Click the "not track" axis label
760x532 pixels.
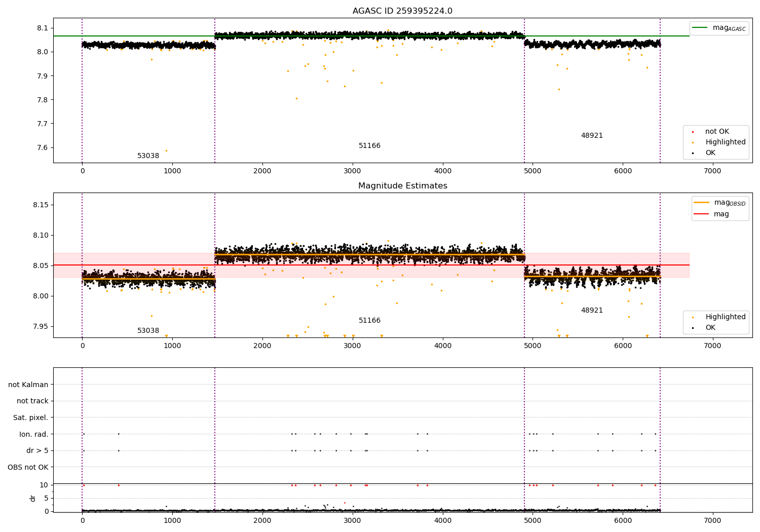click(32, 401)
